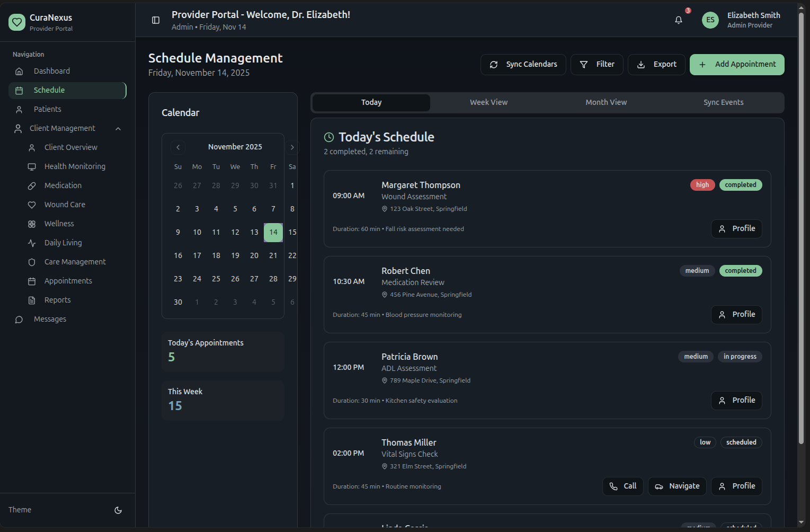Image resolution: width=810 pixels, height=532 pixels.
Task: Toggle the sidebar collapse icon in header
Action: (155, 20)
